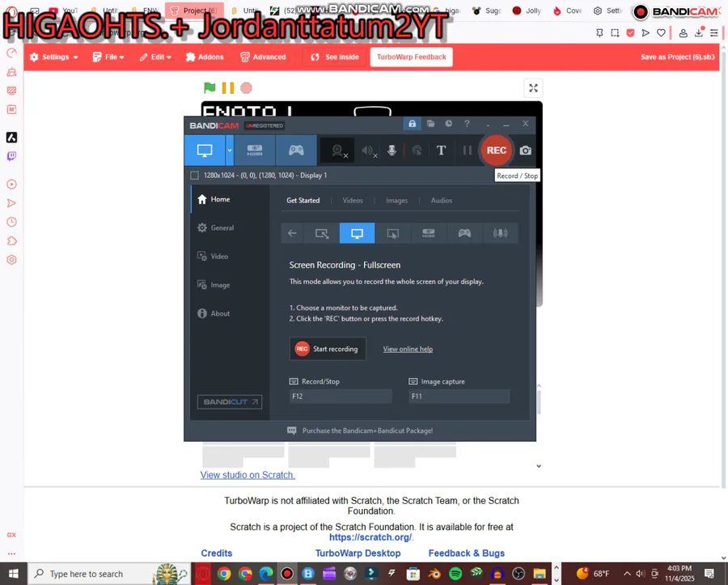Screen dimensions: 728x585
Task: Click the green flag to run project
Action: click(210, 87)
